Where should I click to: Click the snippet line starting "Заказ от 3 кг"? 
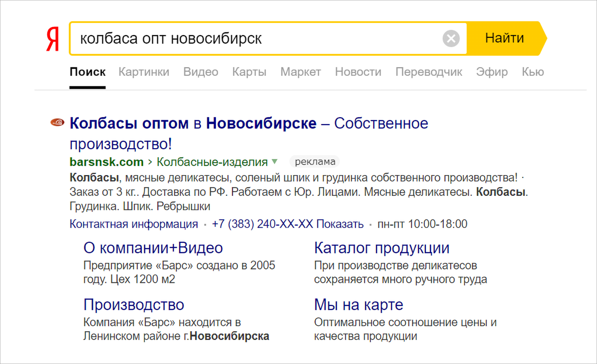(298, 192)
